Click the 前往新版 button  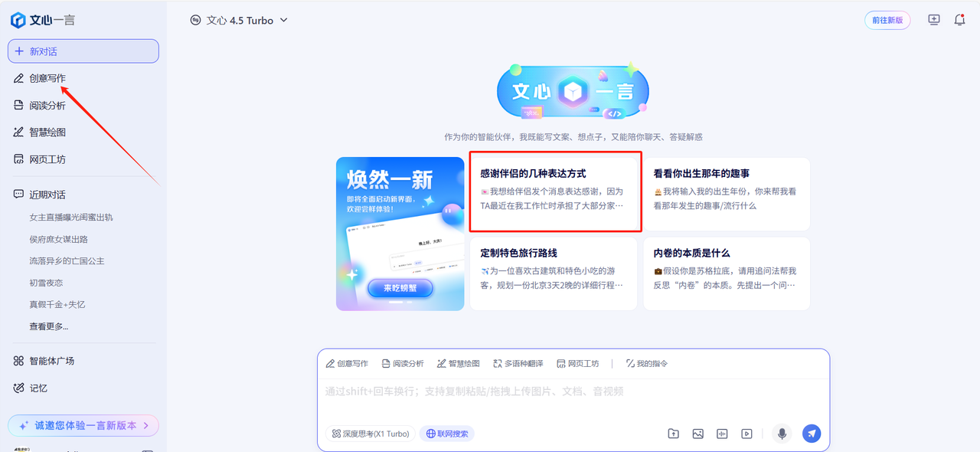(887, 21)
